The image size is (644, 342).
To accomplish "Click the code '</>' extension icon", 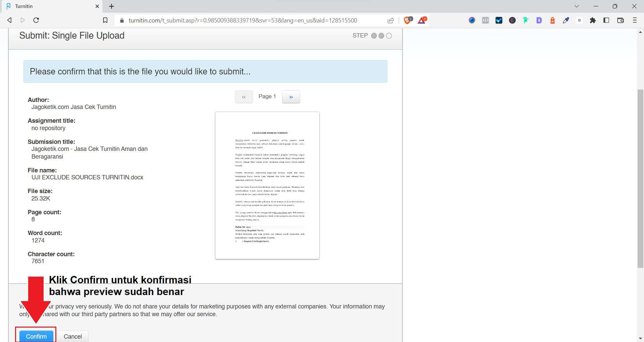I will click(x=486, y=20).
